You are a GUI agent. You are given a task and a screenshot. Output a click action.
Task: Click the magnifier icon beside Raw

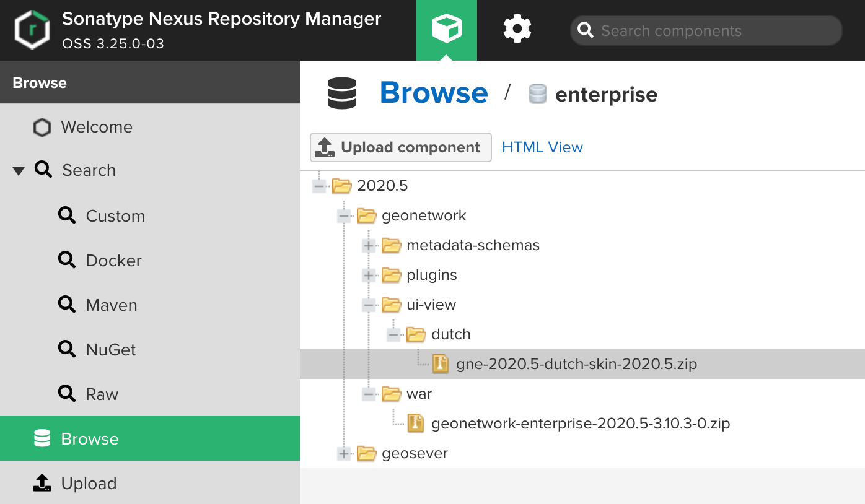pos(67,394)
